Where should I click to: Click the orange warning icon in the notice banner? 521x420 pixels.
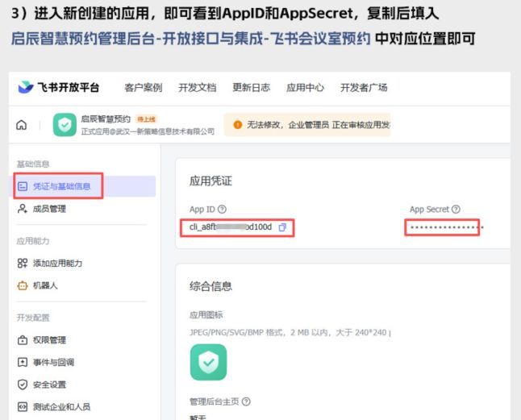tap(237, 124)
